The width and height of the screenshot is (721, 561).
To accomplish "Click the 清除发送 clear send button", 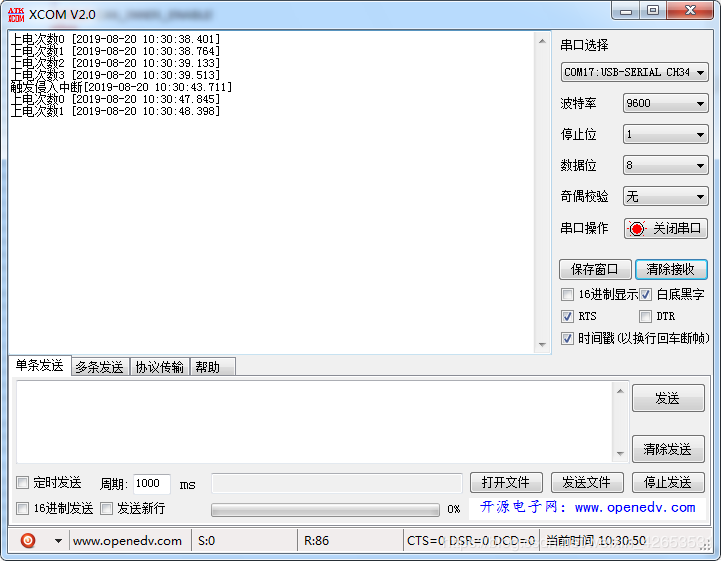I will [668, 449].
